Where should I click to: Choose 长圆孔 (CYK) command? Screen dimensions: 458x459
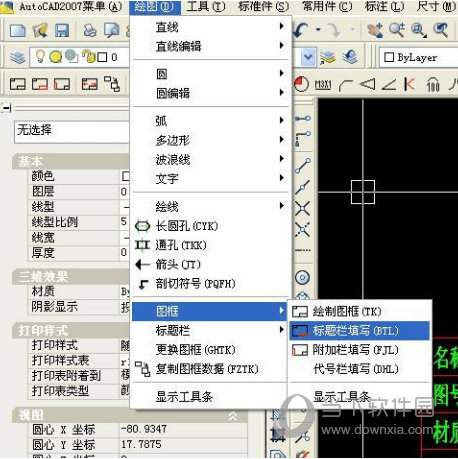(x=210, y=226)
